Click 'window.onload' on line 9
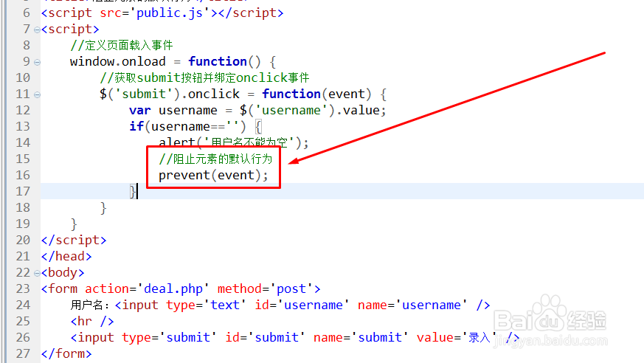 point(118,61)
